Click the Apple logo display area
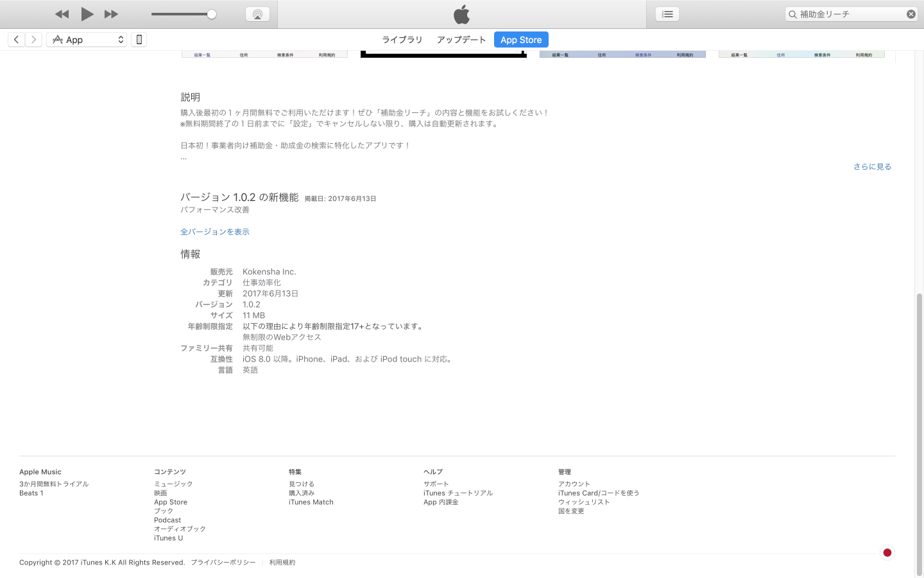 [x=462, y=14]
